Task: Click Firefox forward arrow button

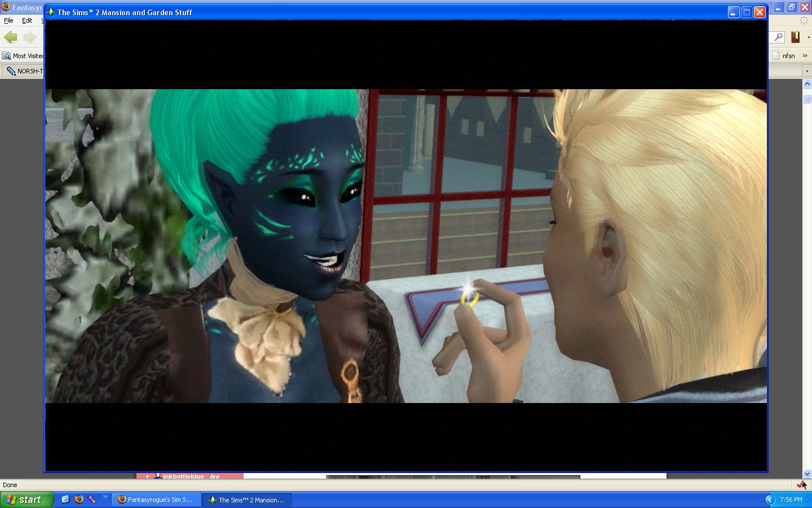Action: tap(30, 37)
